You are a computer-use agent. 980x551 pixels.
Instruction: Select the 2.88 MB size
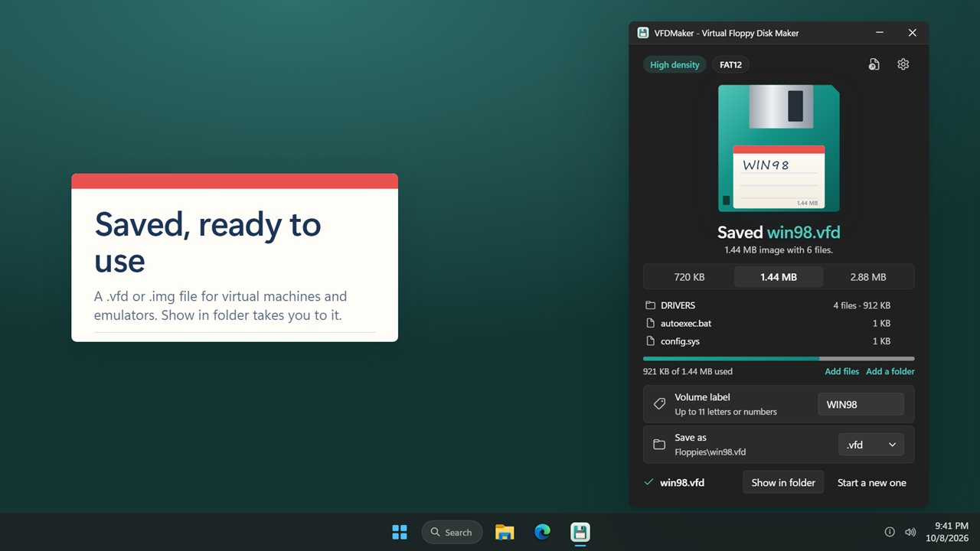click(x=868, y=277)
